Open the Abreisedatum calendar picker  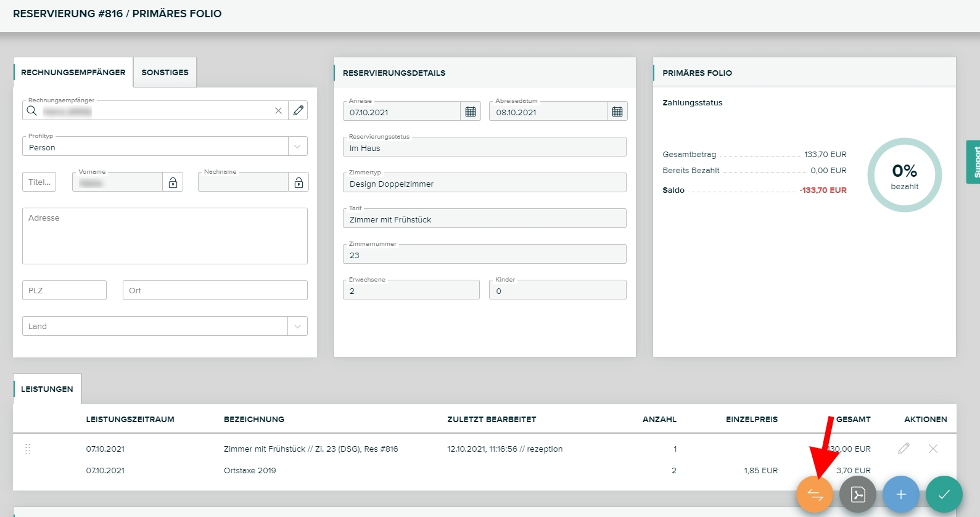click(x=617, y=112)
